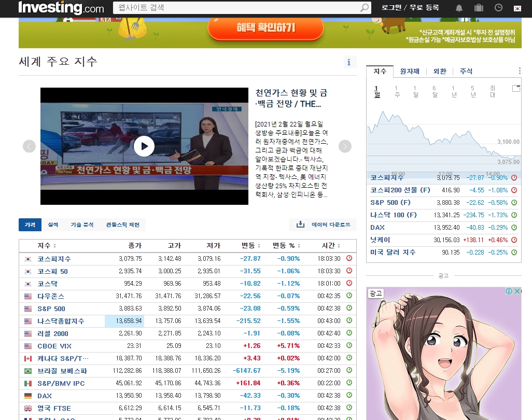The width and height of the screenshot is (532, 420).
Task: Open the 코스피 50 index link
Action: click(x=52, y=271)
